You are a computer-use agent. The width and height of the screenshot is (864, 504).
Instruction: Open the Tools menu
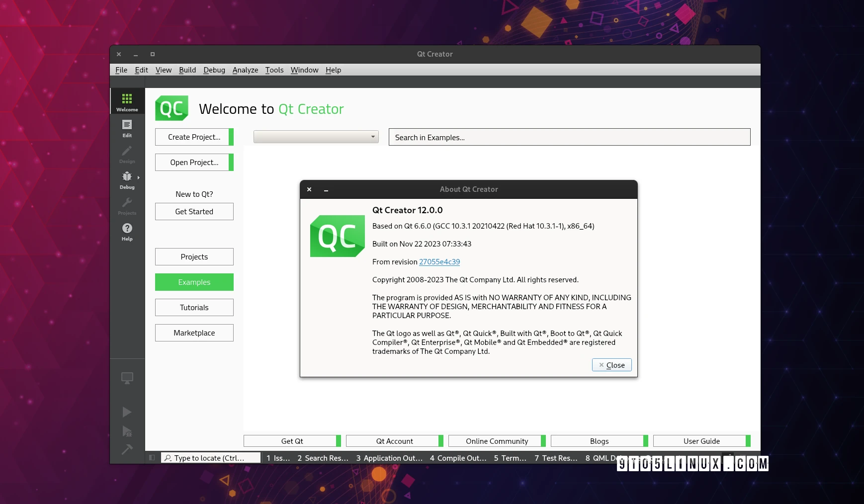coord(274,70)
